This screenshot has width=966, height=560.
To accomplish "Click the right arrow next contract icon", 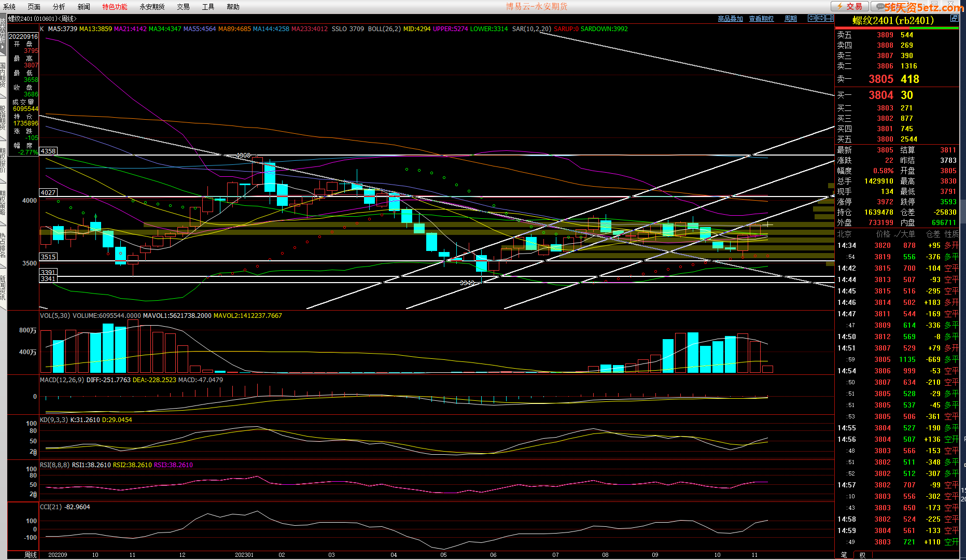I will (820, 18).
